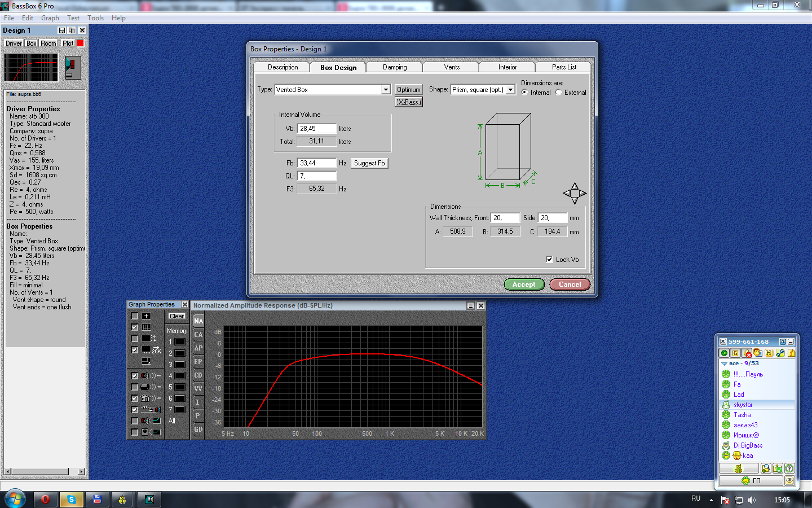The height and width of the screenshot is (508, 812).
Task: Open the Graph menu
Action: 50,18
